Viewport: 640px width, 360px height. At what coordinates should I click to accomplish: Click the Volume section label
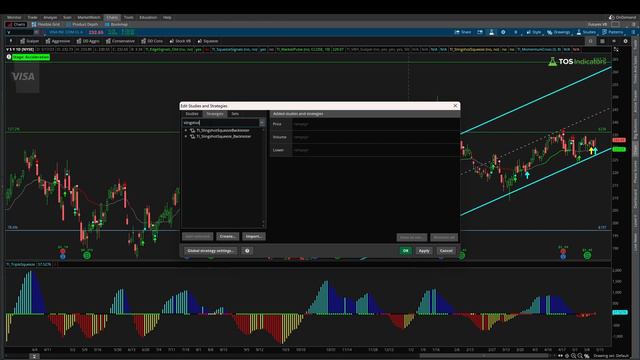click(x=280, y=137)
